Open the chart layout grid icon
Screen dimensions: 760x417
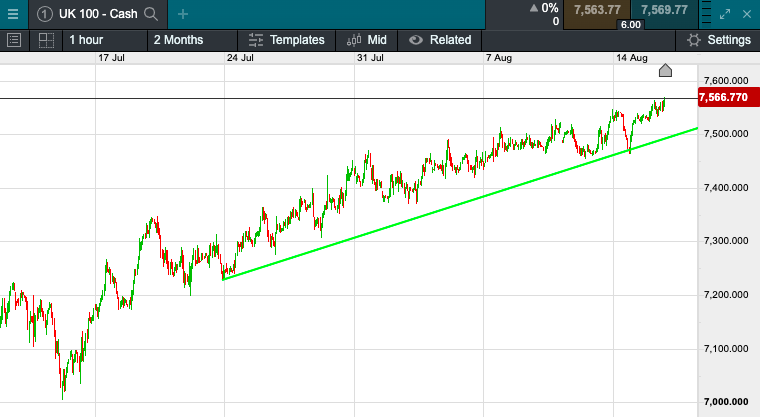(46, 40)
